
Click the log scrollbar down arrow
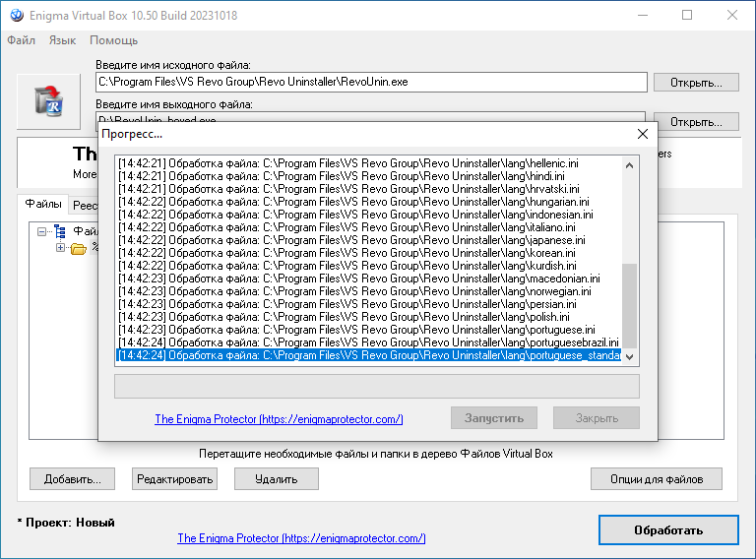629,357
